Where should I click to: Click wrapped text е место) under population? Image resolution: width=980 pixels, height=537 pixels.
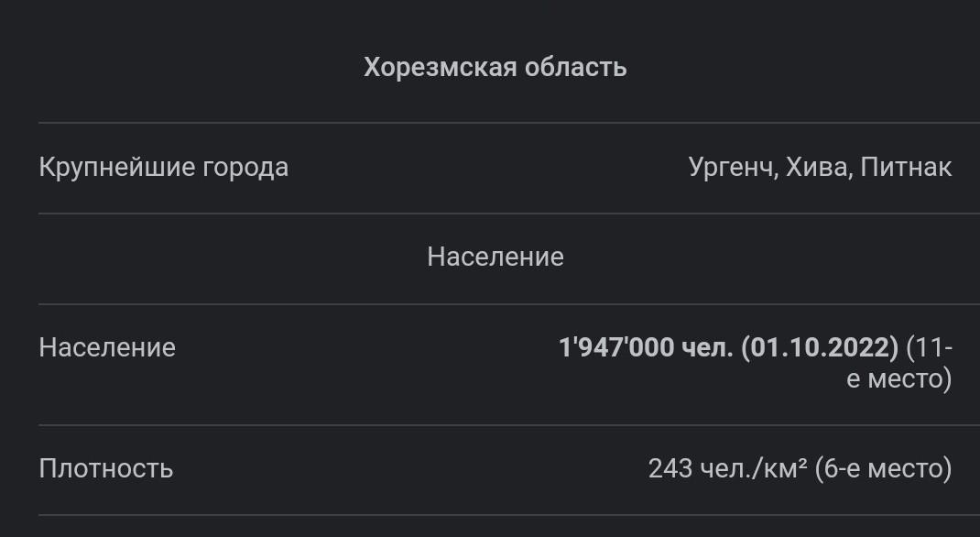tap(898, 378)
